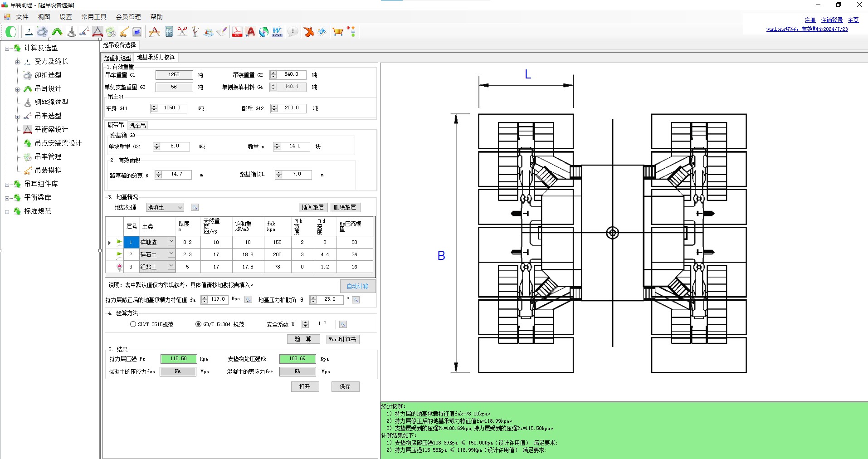Open the 会员管理 menu

[x=128, y=17]
